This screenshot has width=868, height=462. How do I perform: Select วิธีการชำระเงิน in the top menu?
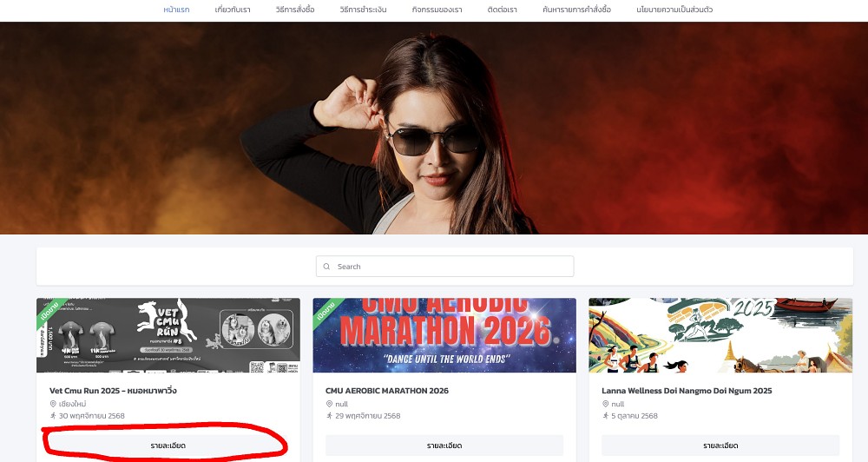click(363, 10)
